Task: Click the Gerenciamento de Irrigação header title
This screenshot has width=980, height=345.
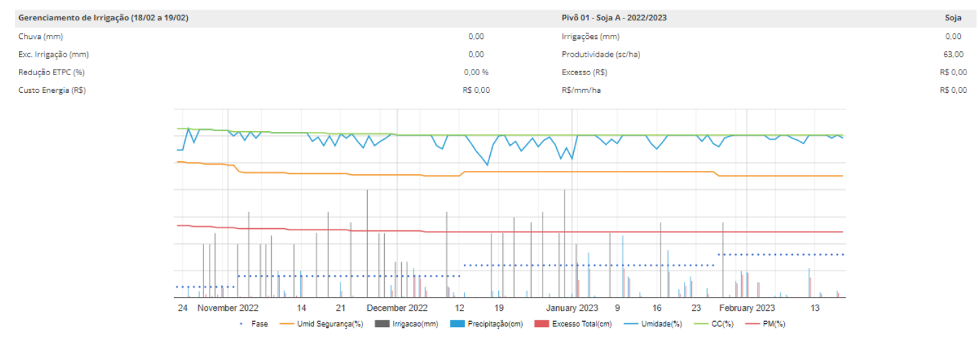Action: (x=103, y=18)
